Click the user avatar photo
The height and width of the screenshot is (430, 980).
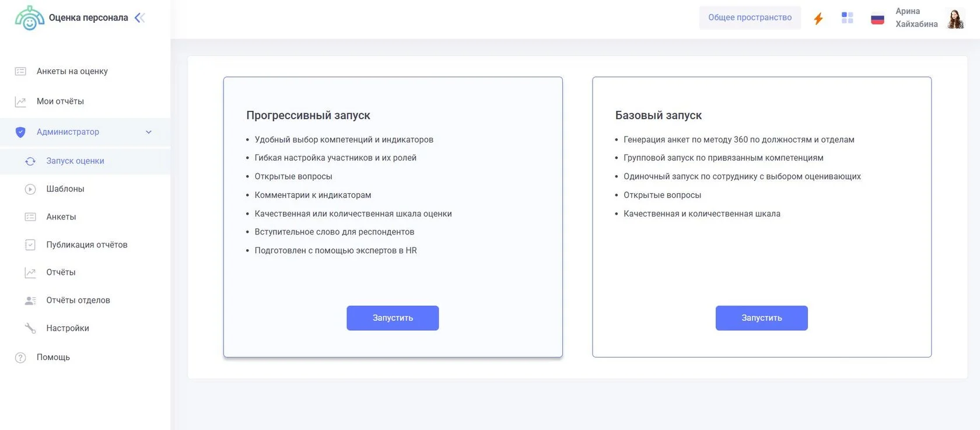(x=956, y=19)
